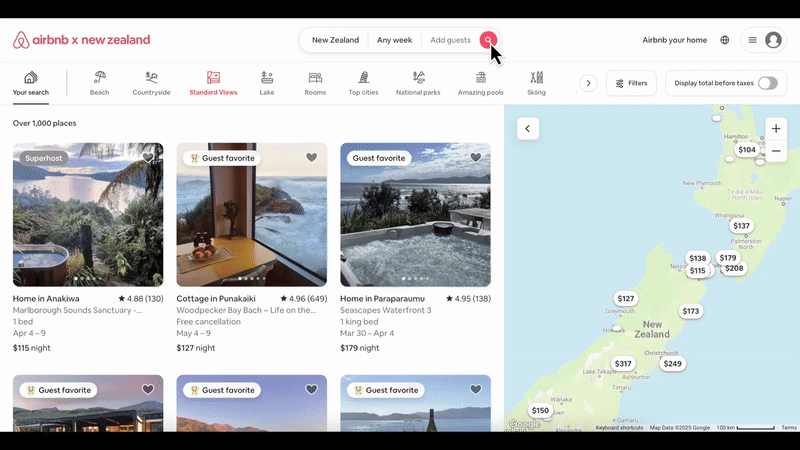Click the Airbnb logo icon
The width and height of the screenshot is (800, 450).
pos(21,40)
